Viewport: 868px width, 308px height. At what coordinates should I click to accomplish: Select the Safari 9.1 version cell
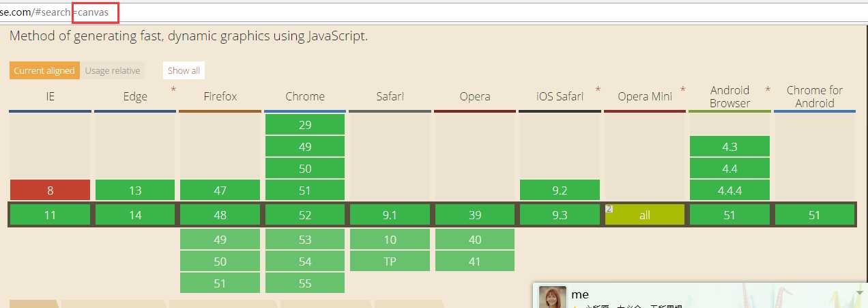390,214
